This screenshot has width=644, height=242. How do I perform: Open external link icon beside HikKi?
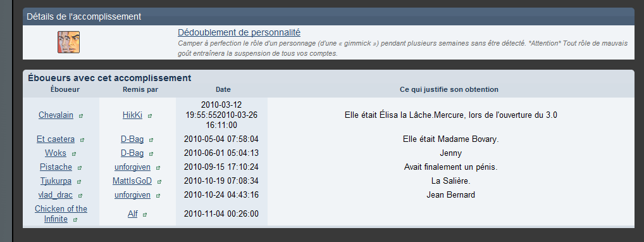[150, 116]
